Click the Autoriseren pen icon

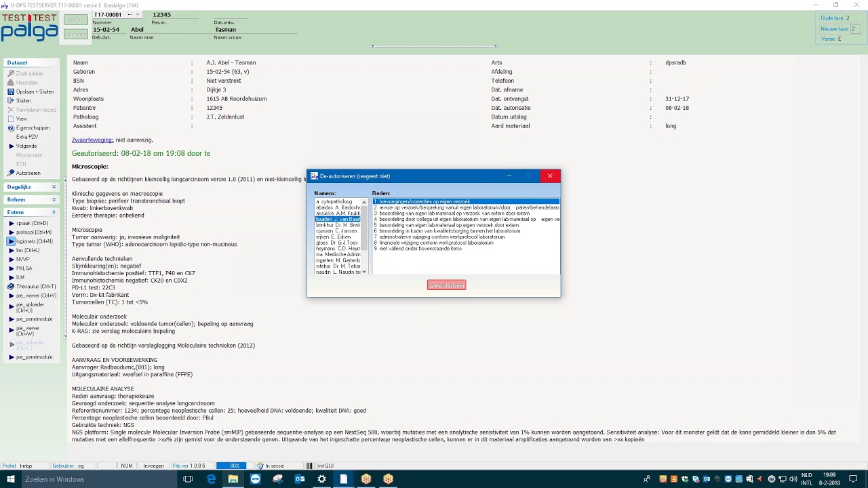tap(10, 173)
